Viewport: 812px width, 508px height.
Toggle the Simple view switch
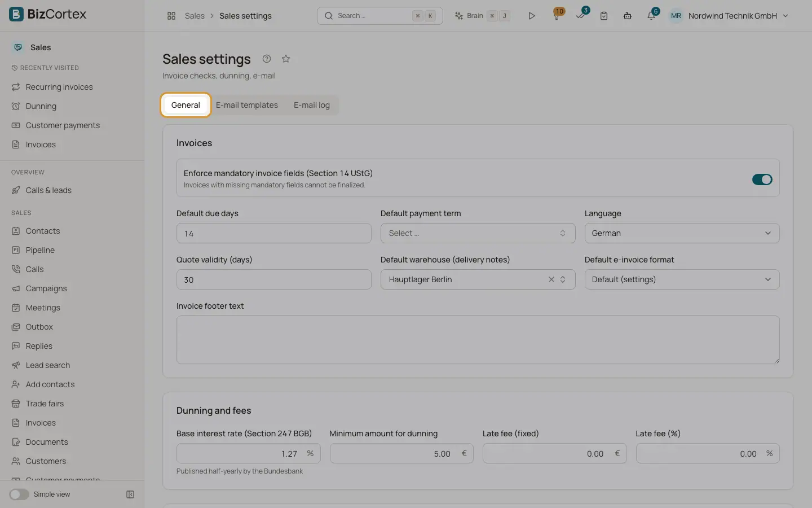(x=19, y=494)
